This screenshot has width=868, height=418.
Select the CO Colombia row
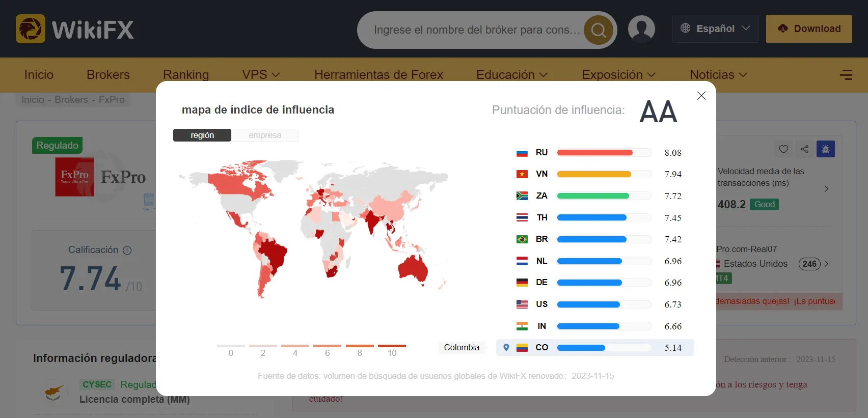coord(595,348)
